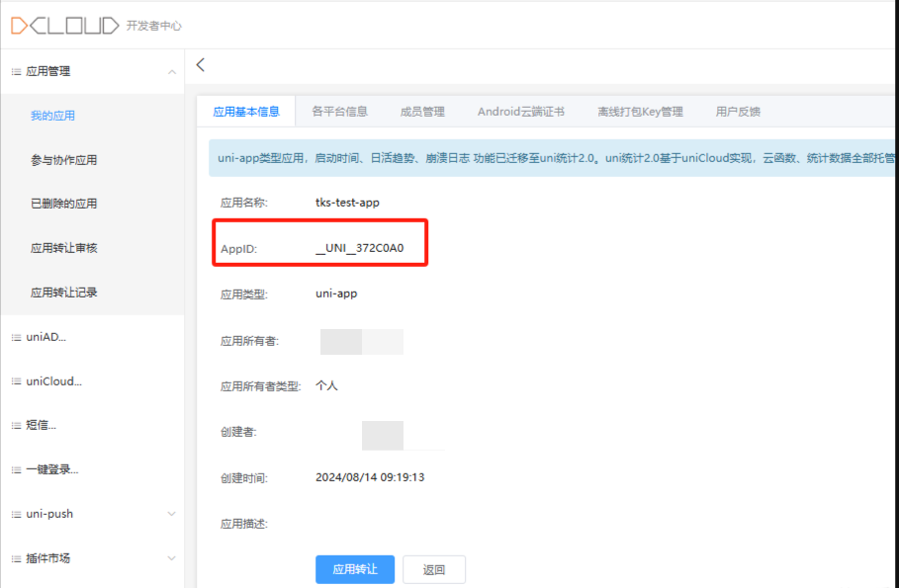Click the 创建者 label
Screen dimensions: 899x588
(x=238, y=432)
